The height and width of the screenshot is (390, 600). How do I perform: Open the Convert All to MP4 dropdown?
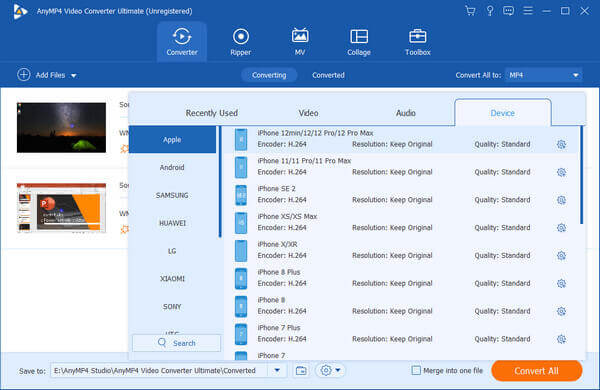[543, 75]
